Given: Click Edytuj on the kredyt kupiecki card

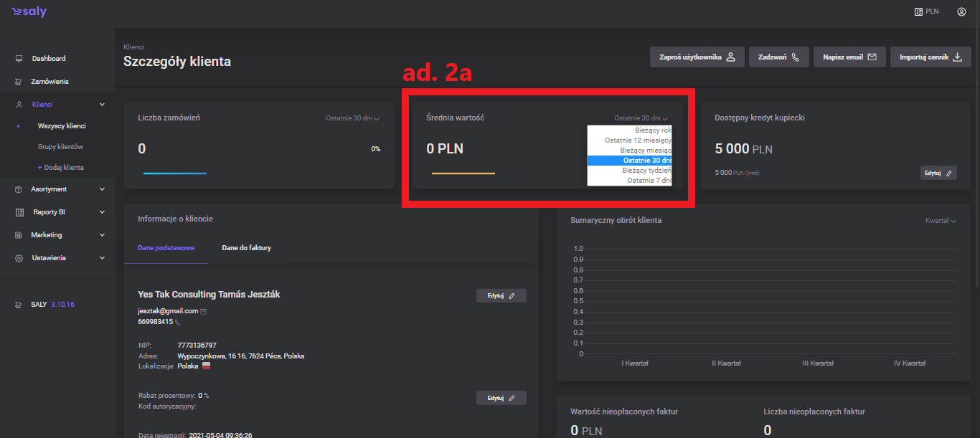Looking at the screenshot, I should coord(938,173).
